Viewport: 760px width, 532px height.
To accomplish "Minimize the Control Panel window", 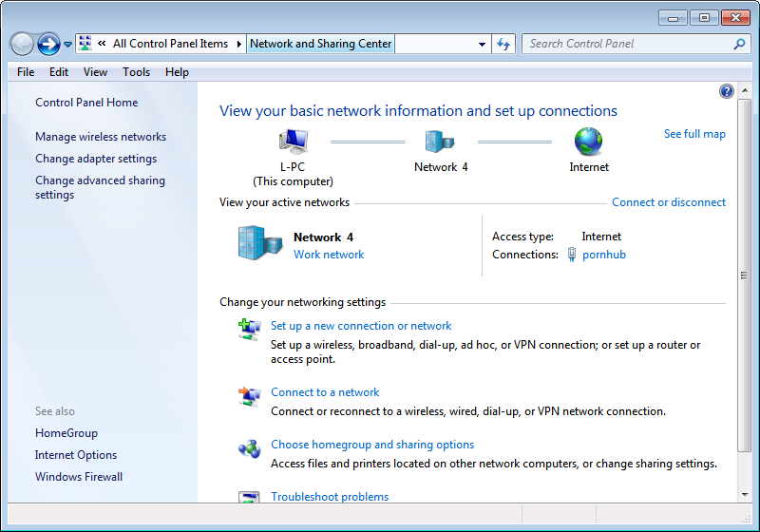I will pyautogui.click(x=673, y=18).
